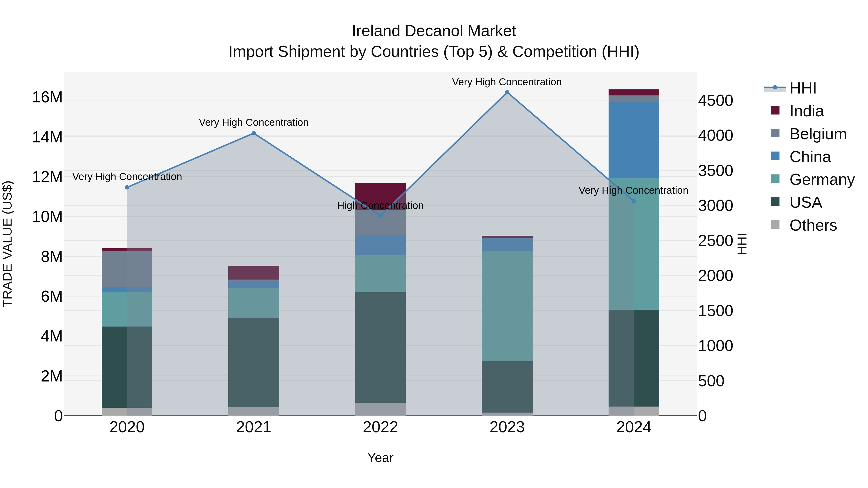Select the Germany segment in 2024 bar
This screenshot has height=488, width=868.
(634, 244)
